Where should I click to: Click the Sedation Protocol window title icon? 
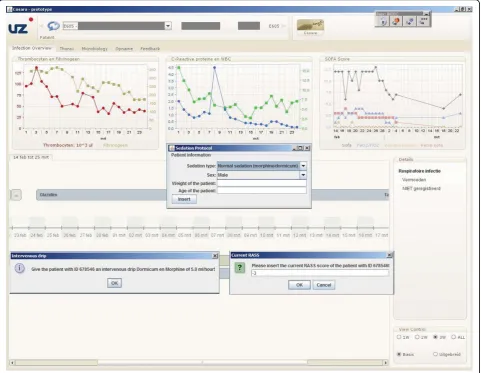coord(171,148)
